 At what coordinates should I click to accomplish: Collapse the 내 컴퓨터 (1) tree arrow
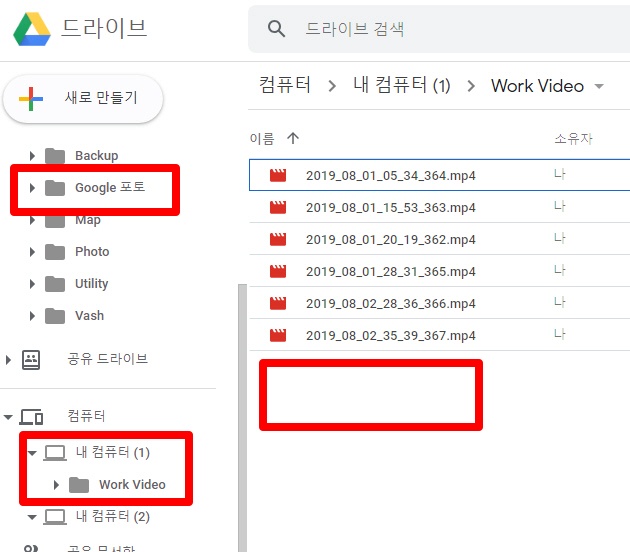(32, 453)
